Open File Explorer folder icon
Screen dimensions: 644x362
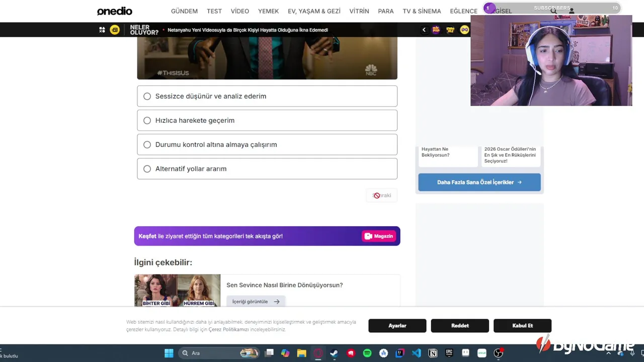301,353
